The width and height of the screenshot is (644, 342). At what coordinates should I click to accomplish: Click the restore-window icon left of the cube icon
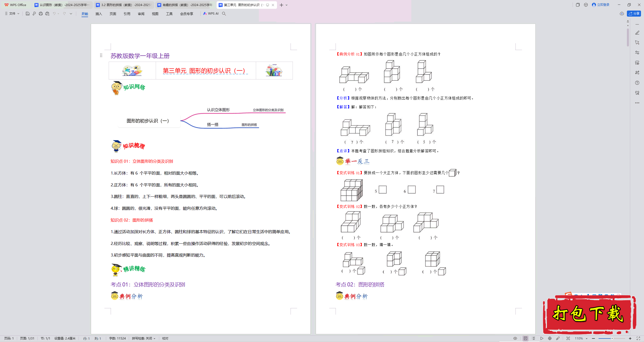click(x=578, y=5)
